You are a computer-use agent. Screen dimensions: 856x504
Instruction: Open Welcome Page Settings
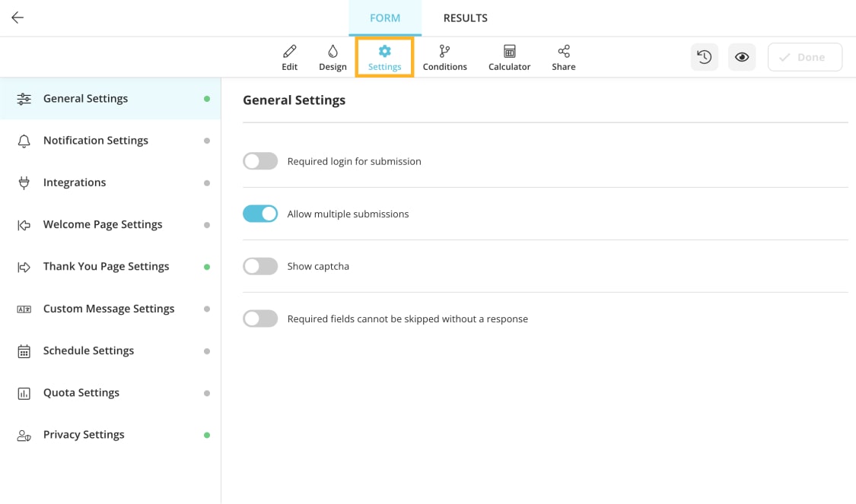[103, 224]
